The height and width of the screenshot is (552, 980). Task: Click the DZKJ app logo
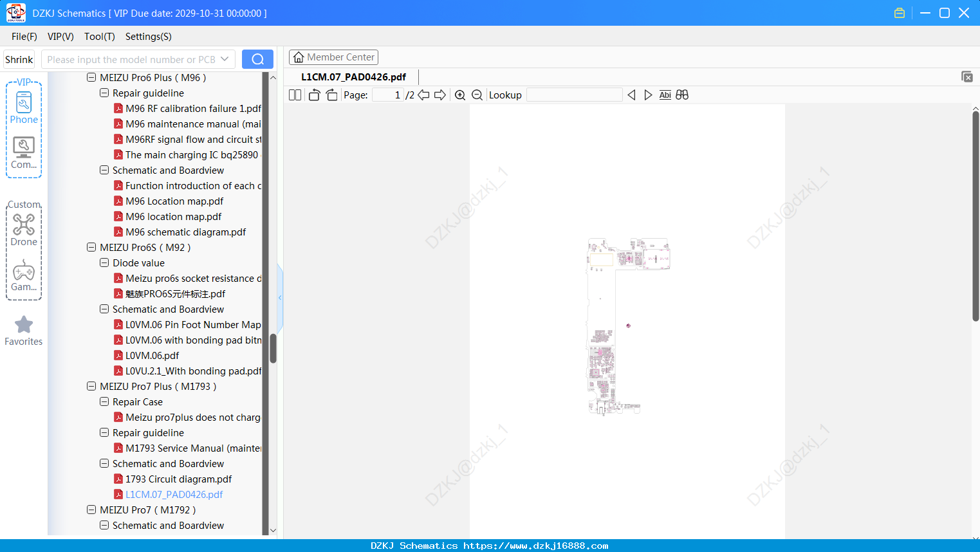15,13
